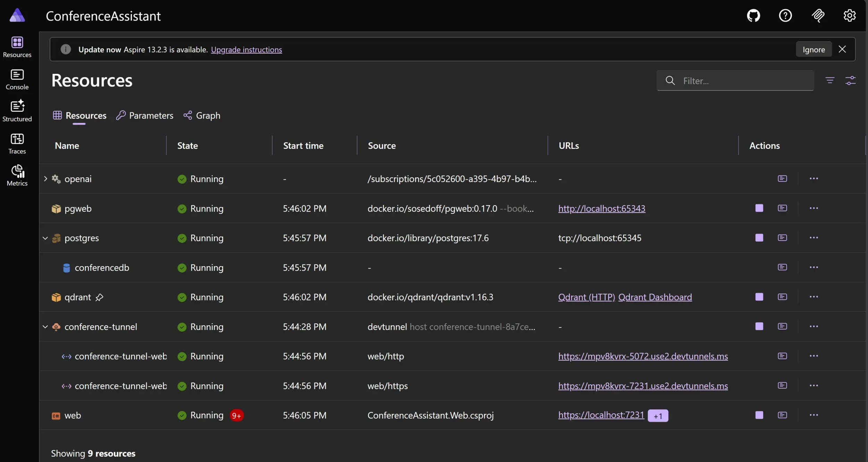View console logs for pgweb
The image size is (868, 462).
[x=782, y=208]
